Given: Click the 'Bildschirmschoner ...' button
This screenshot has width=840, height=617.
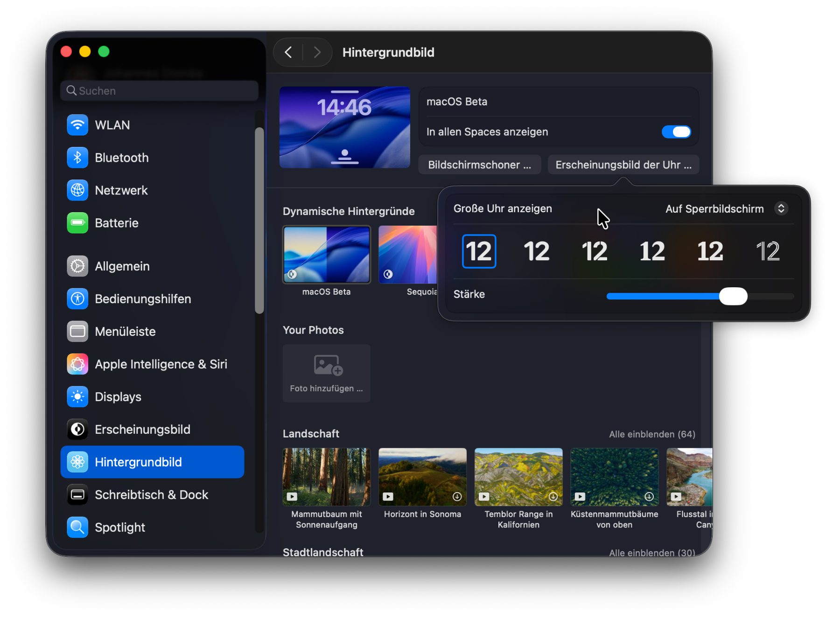Looking at the screenshot, I should (479, 165).
